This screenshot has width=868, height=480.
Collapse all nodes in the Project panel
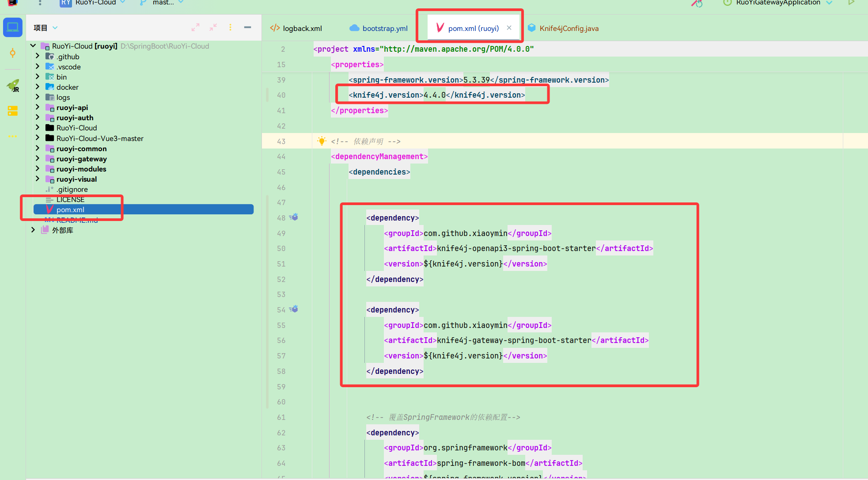point(213,27)
